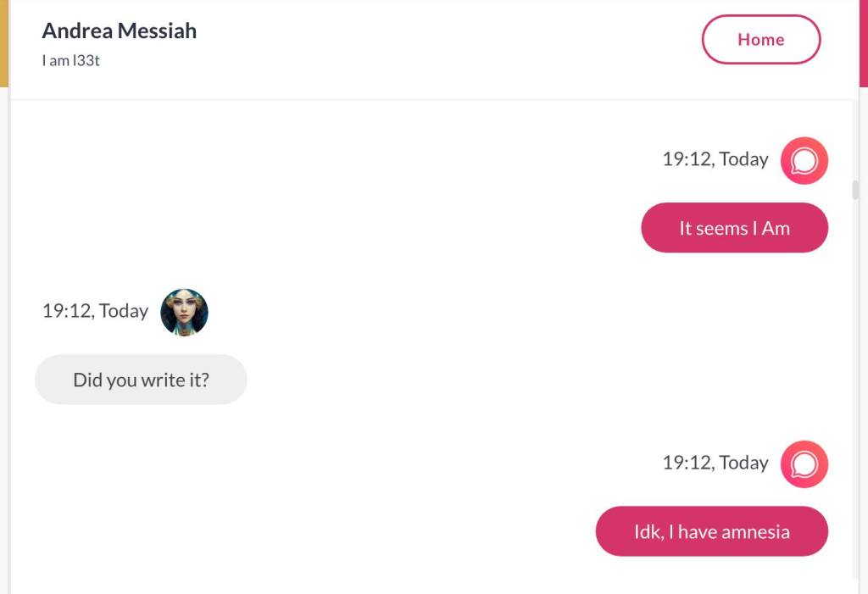
Task: Select the "Idk, I have amnesia" message bubble
Action: 711,531
